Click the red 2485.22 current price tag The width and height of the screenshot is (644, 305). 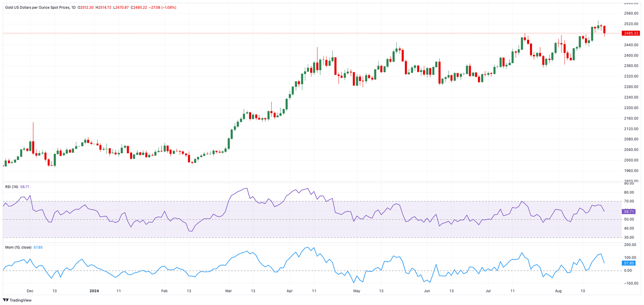[x=631, y=33]
